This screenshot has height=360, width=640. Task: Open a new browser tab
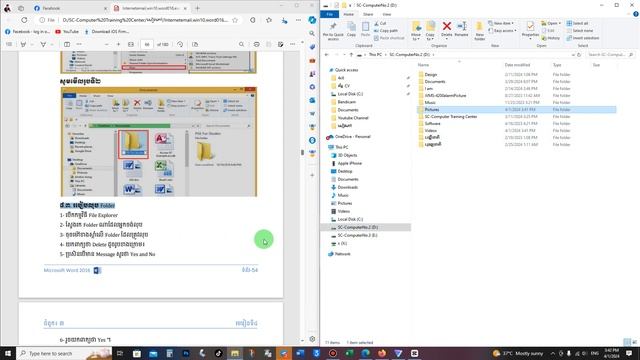pos(198,8)
